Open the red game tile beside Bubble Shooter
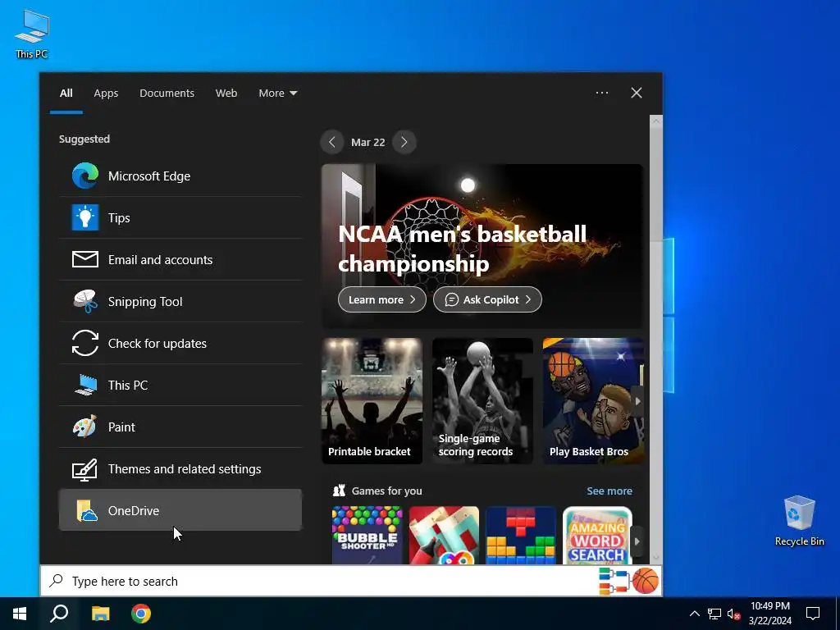840x630 pixels. click(x=444, y=535)
